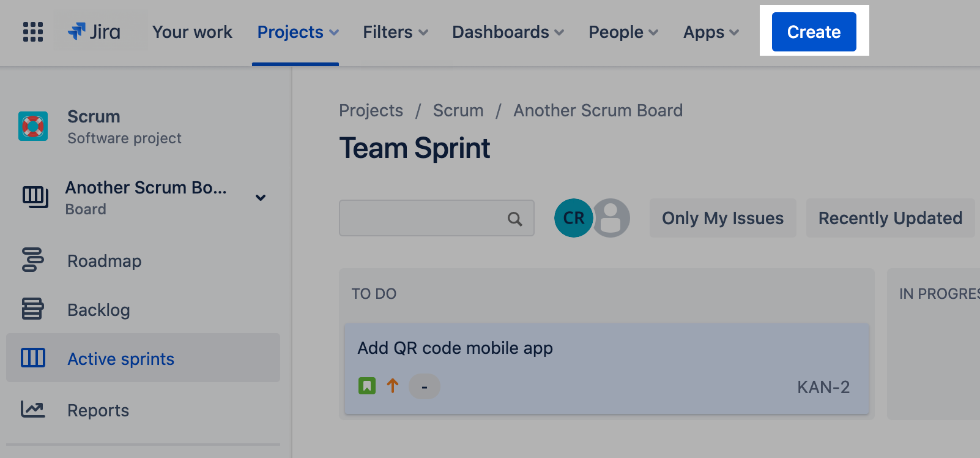Viewport: 980px width, 458px height.
Task: Open the Scrum breadcrumb link
Action: 458,110
